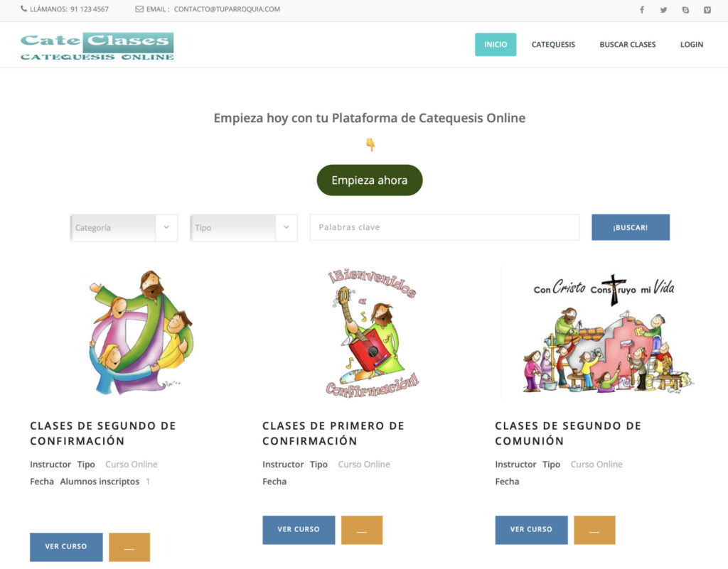Click the CateClases logo
Image resolution: width=728 pixels, height=569 pixels.
97,46
